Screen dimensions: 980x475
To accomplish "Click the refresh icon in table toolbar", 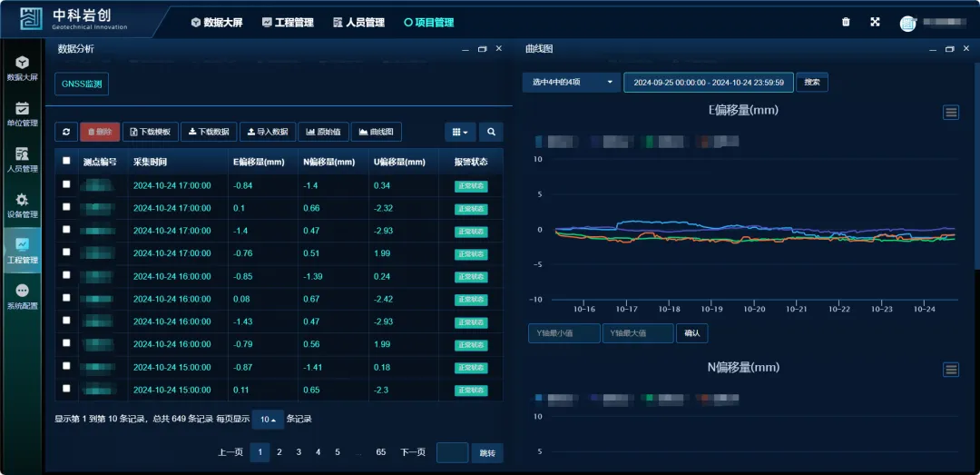I will 66,132.
